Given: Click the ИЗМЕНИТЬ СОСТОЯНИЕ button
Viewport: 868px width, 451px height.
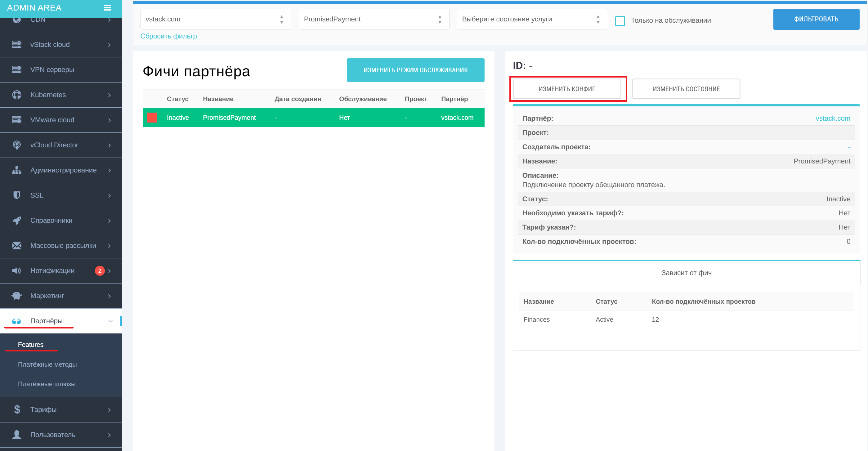Looking at the screenshot, I should click(686, 89).
